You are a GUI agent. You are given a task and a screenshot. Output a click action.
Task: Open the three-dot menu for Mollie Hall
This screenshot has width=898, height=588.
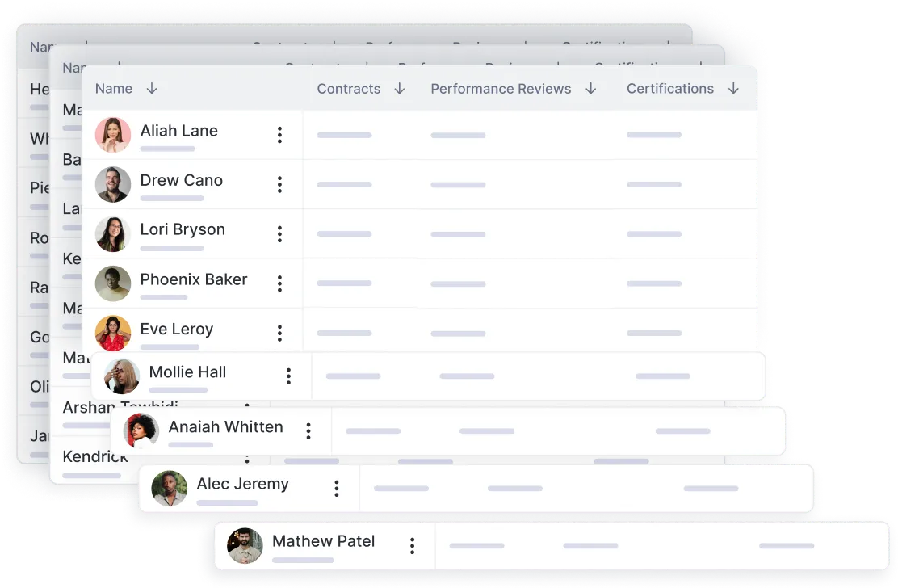(288, 376)
